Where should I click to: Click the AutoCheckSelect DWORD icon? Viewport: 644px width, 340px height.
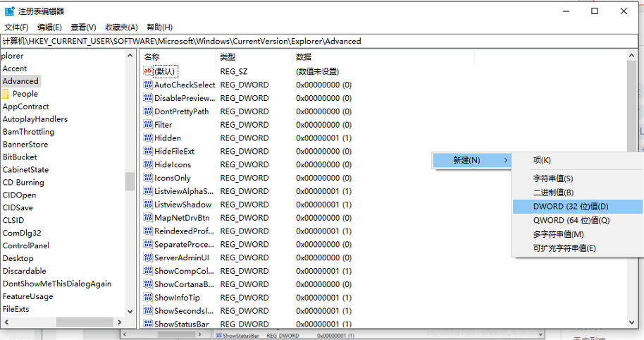148,85
